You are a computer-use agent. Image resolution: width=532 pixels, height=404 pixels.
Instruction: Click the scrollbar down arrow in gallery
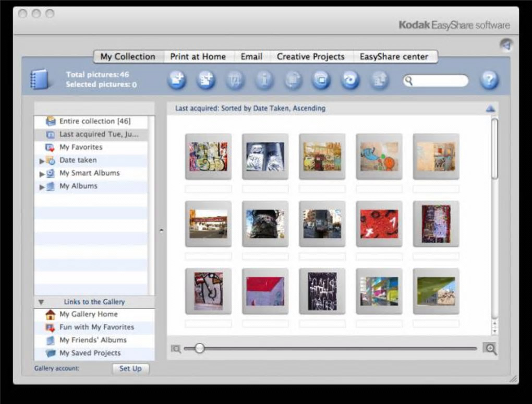(494, 331)
